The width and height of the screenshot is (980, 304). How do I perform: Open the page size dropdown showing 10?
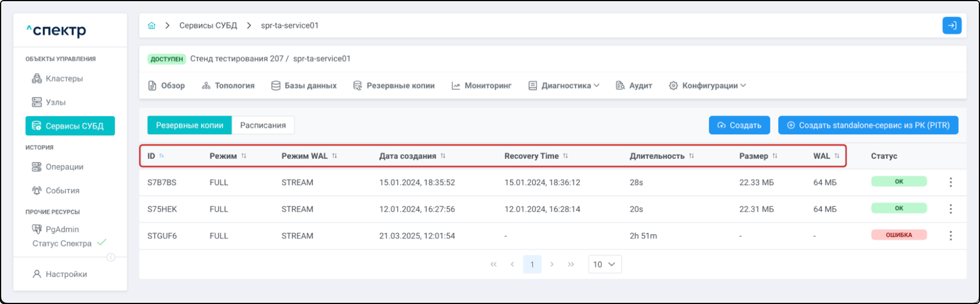[x=604, y=264]
